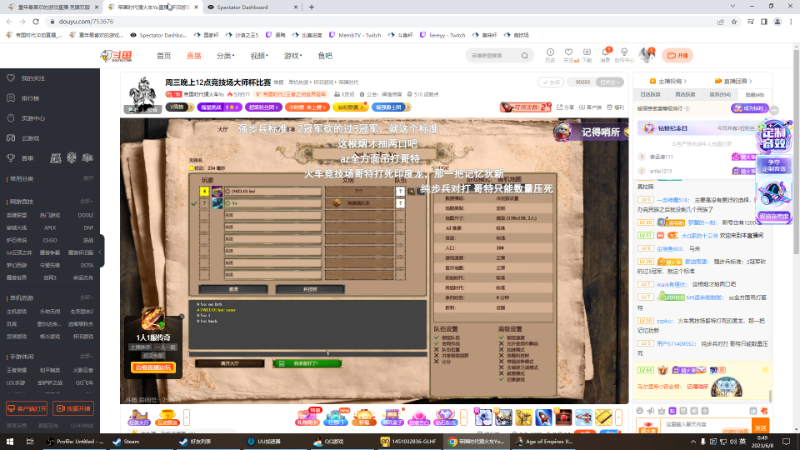Click the chat list scrollbar
This screenshot has height=450, width=800.
click(x=770, y=396)
